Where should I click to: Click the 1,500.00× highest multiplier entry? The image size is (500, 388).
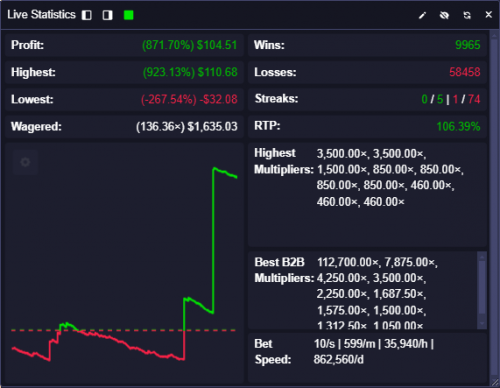(343, 170)
